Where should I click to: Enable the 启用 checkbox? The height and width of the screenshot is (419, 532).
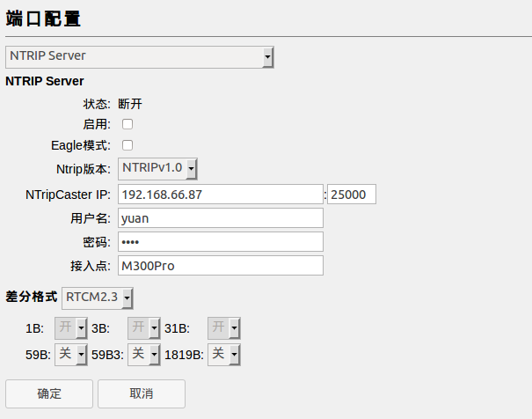click(x=128, y=125)
